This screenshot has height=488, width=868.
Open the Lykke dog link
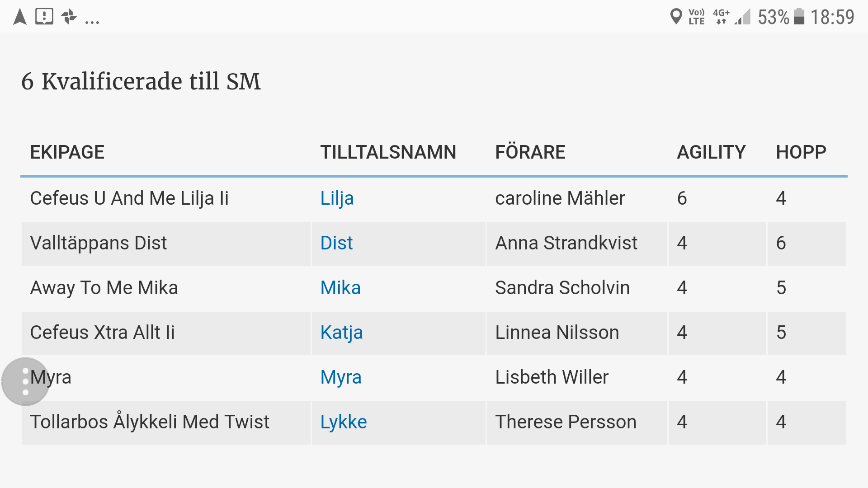344,422
